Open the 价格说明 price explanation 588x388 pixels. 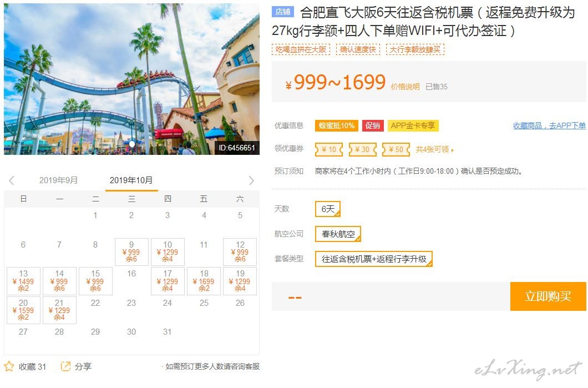(x=405, y=87)
